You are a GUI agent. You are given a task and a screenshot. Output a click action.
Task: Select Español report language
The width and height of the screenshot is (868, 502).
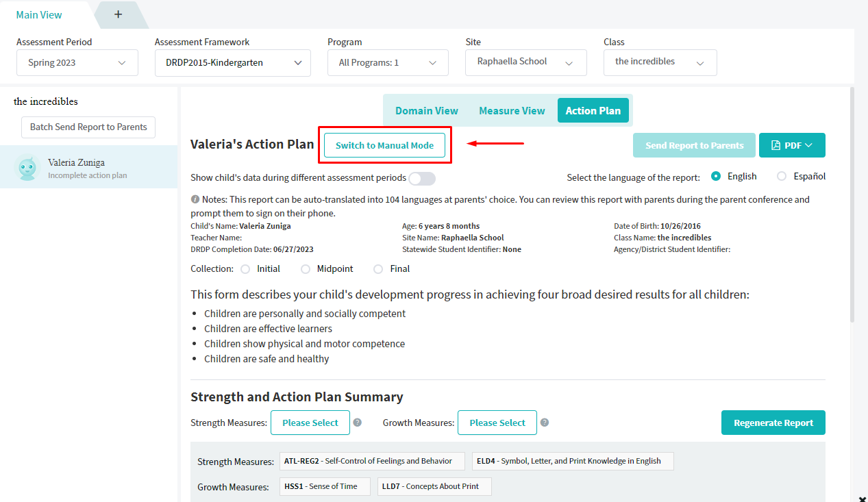(782, 176)
